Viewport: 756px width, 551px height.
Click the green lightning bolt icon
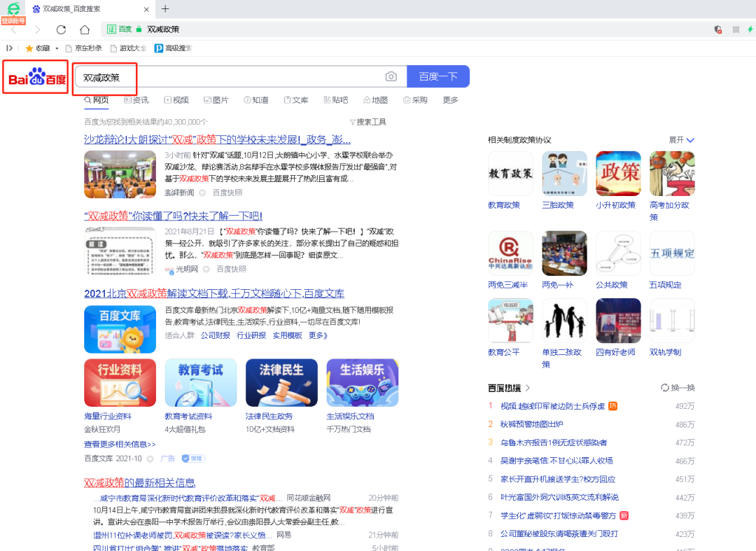point(750,29)
